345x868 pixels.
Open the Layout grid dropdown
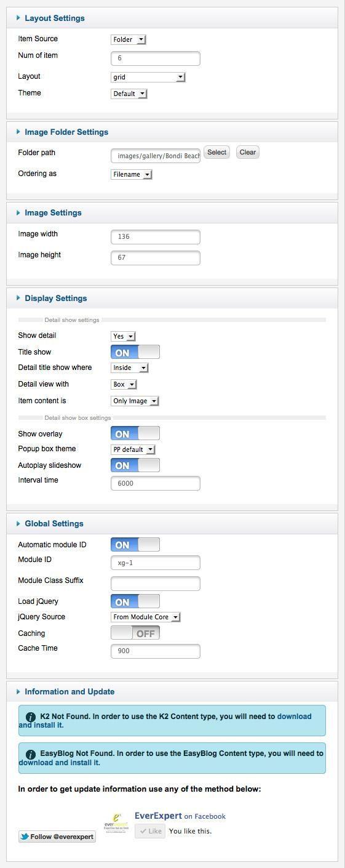click(148, 77)
